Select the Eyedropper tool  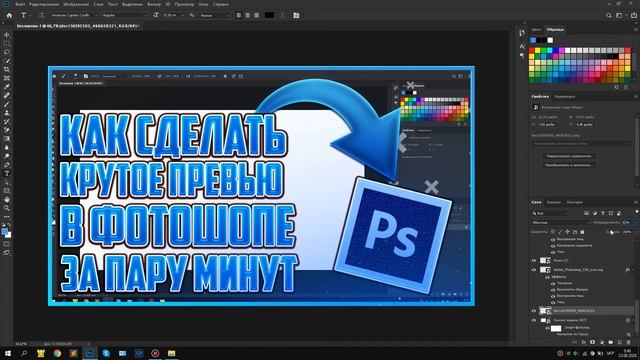tap(7, 87)
